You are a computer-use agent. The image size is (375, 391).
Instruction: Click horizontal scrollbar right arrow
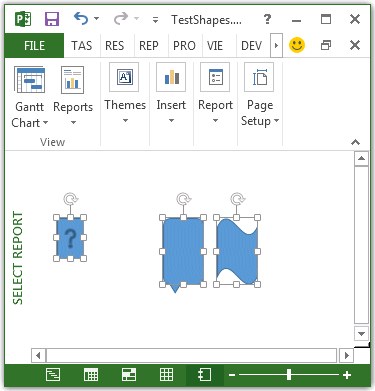pyautogui.click(x=346, y=355)
